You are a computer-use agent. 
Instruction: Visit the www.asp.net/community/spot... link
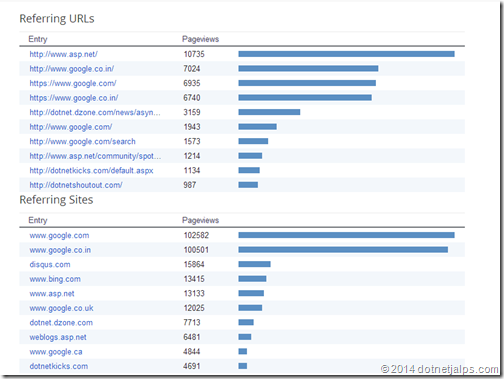click(95, 156)
